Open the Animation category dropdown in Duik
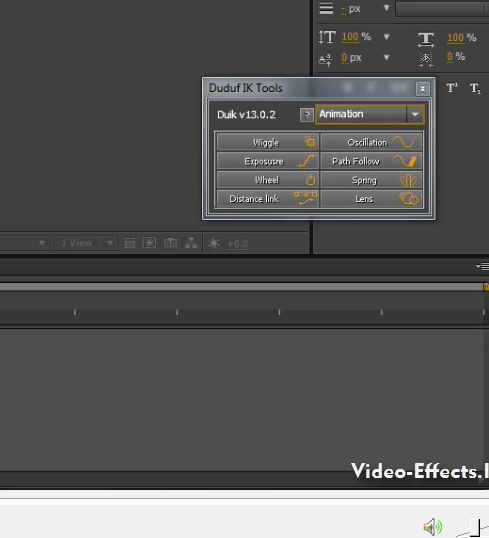Image resolution: width=489 pixels, height=538 pixels. pyautogui.click(x=370, y=114)
